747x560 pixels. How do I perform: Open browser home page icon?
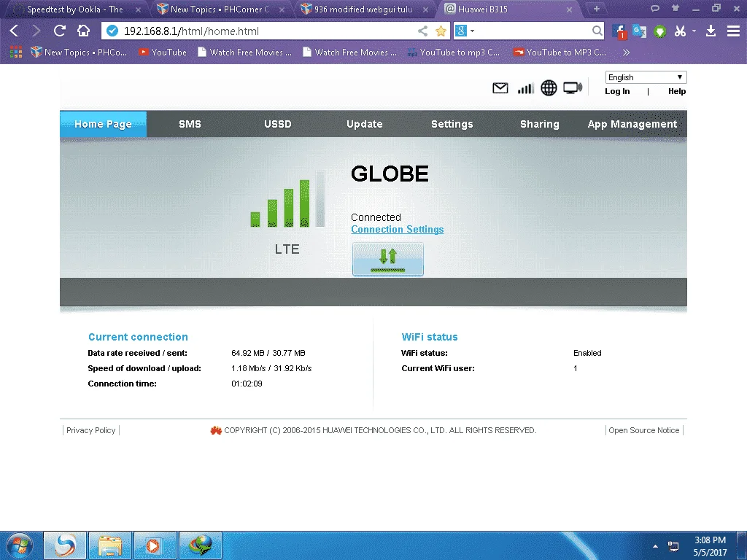[83, 31]
